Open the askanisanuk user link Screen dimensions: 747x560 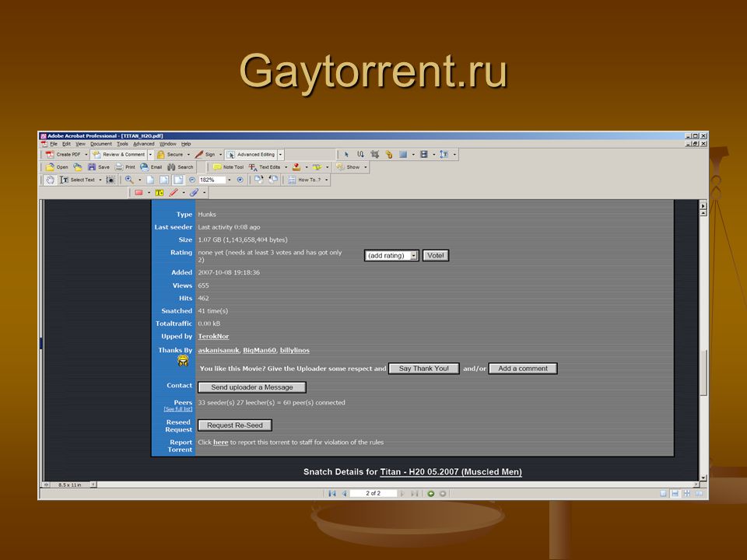tap(218, 350)
